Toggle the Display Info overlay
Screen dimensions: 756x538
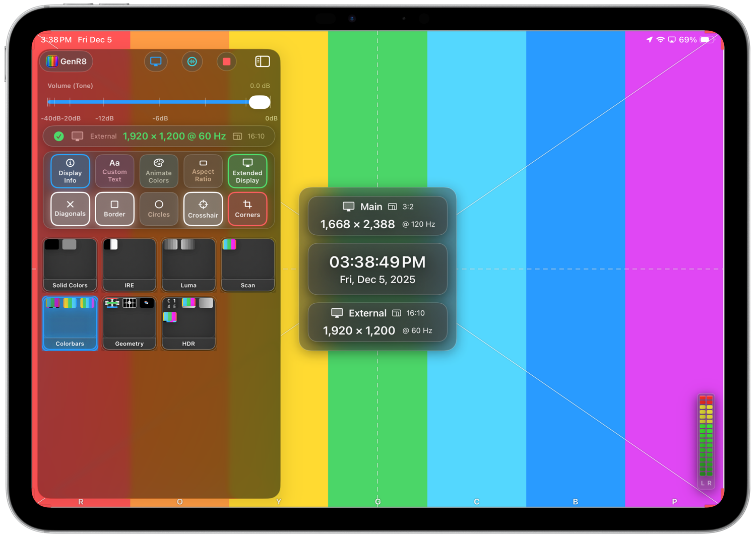[70, 171]
